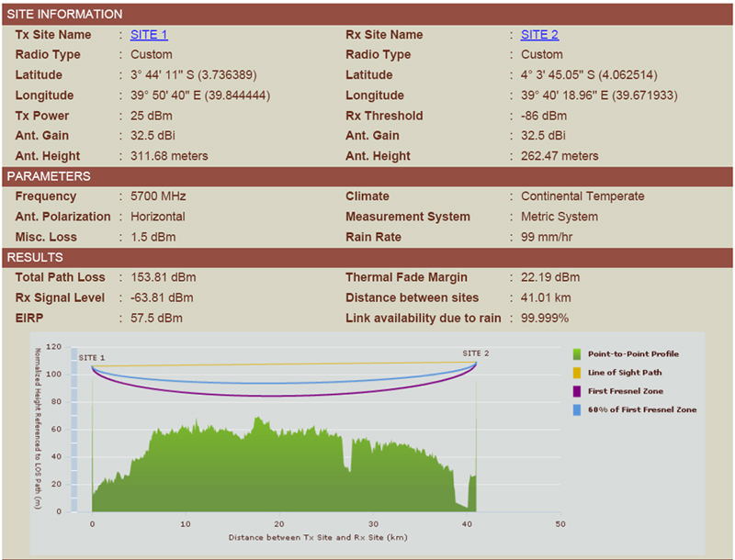This screenshot has height=560, width=735.
Task: Click the Rx Site Name field label
Action: (384, 35)
